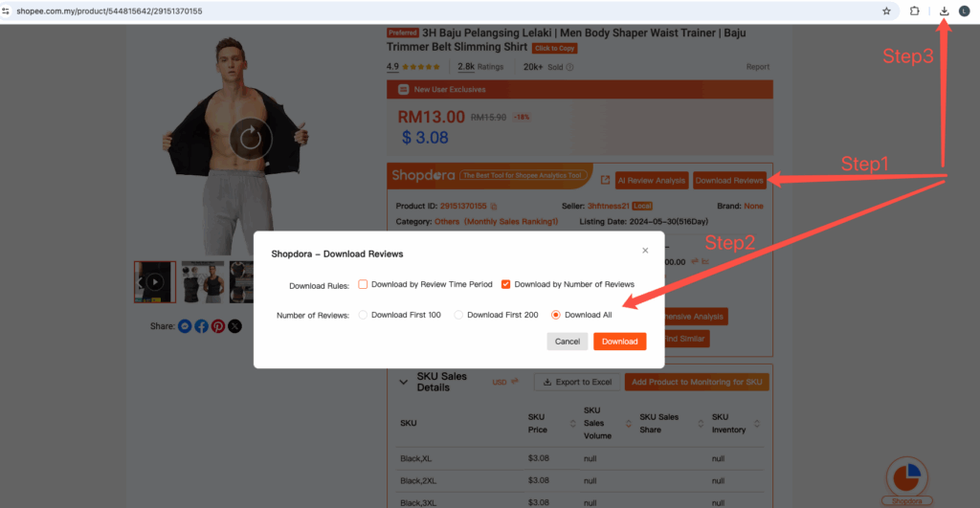Close the Download Reviews dialog with X
980x508 pixels.
point(645,251)
